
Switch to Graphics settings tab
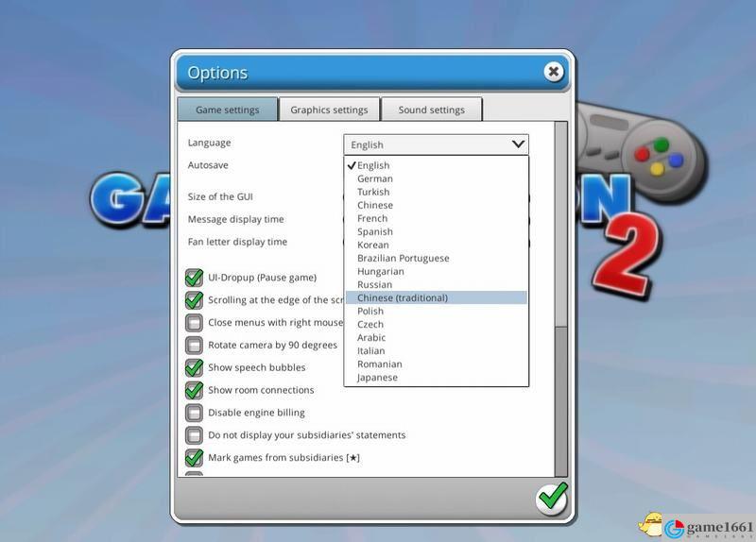[x=329, y=110]
